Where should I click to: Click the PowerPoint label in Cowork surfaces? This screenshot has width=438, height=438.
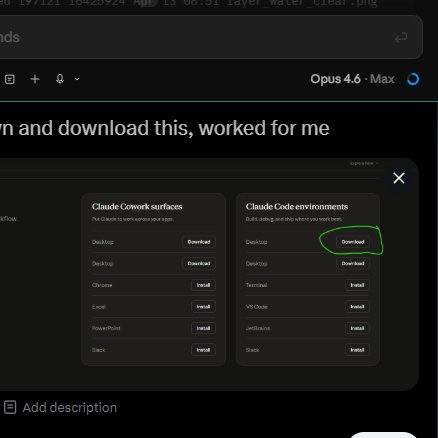tap(106, 328)
